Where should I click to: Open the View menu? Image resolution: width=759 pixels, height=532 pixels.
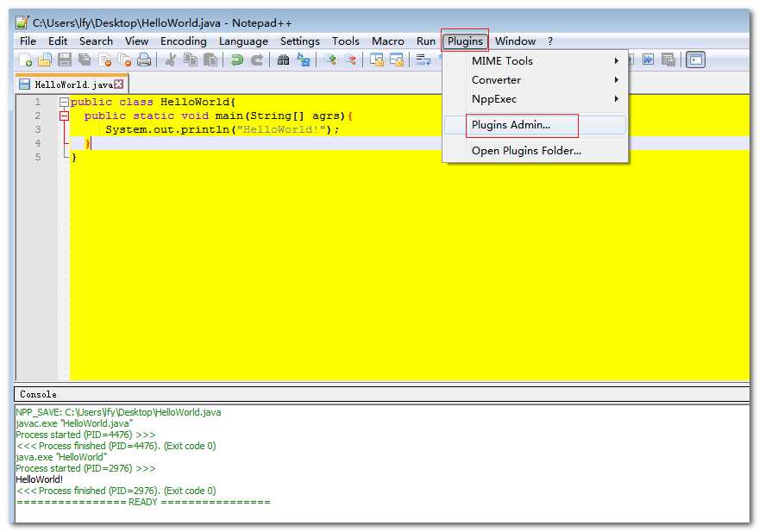tap(136, 41)
